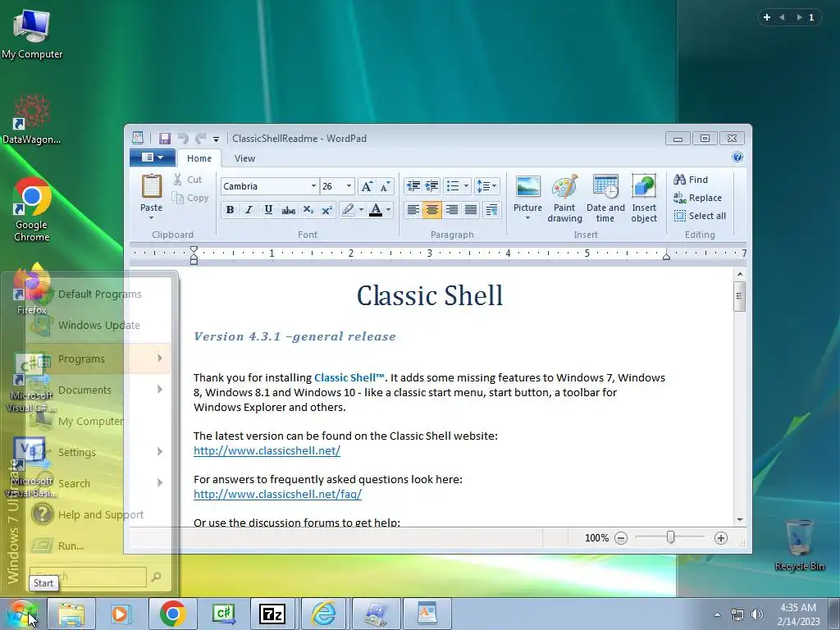Open Help and Support in Start menu
This screenshot has width=840, height=630.
98,515
